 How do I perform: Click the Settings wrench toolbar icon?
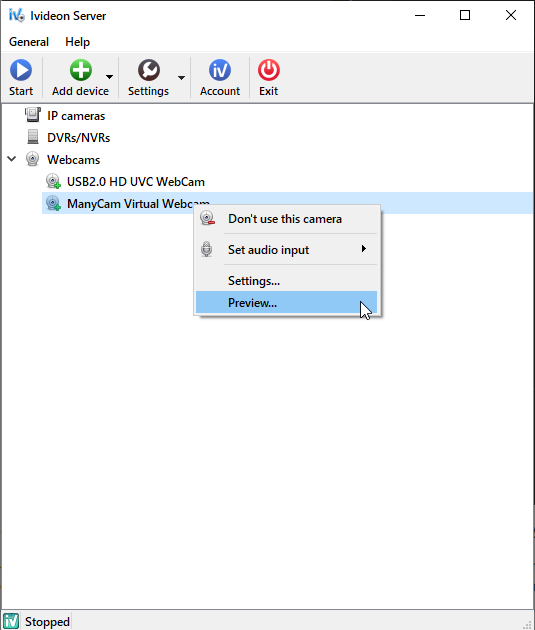(149, 70)
